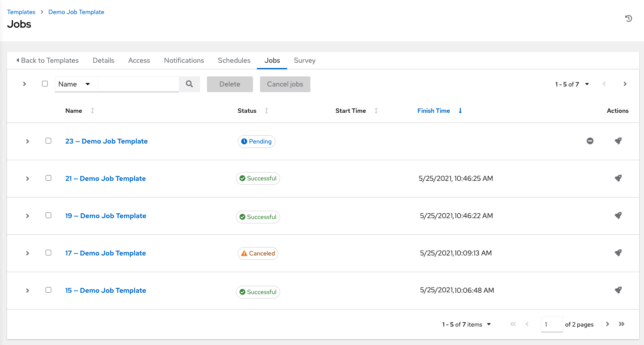Sort the list by Finish Time
644x345 pixels.
click(434, 111)
